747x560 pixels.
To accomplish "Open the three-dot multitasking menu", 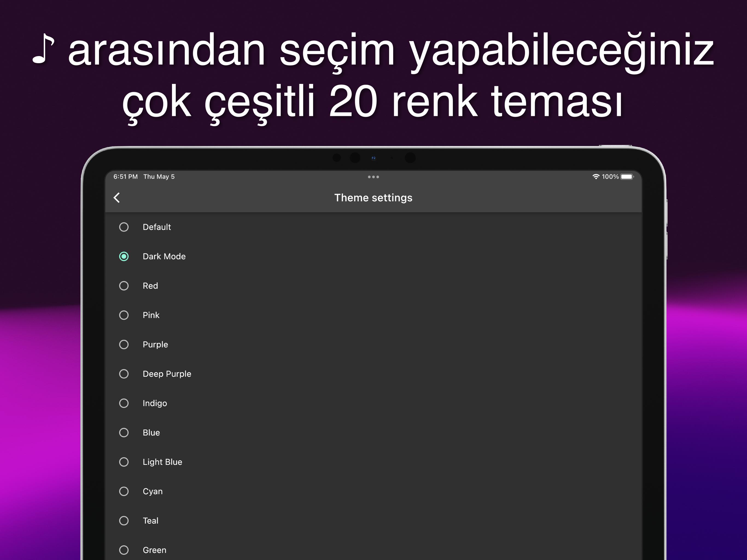I will (373, 177).
